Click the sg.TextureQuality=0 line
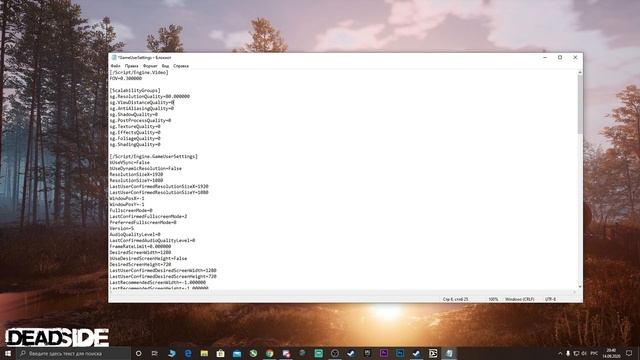 pyautogui.click(x=135, y=127)
